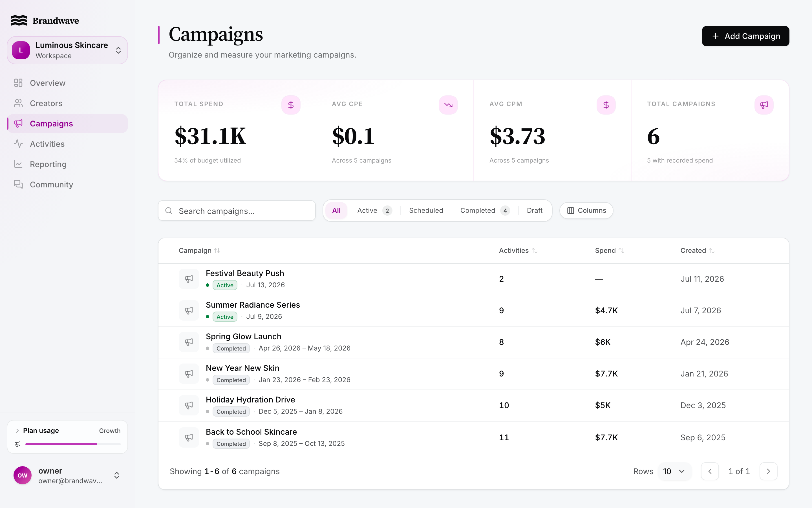The image size is (812, 508).
Task: Click the $7.7K spend for New Year New Skin
Action: pyautogui.click(x=606, y=374)
